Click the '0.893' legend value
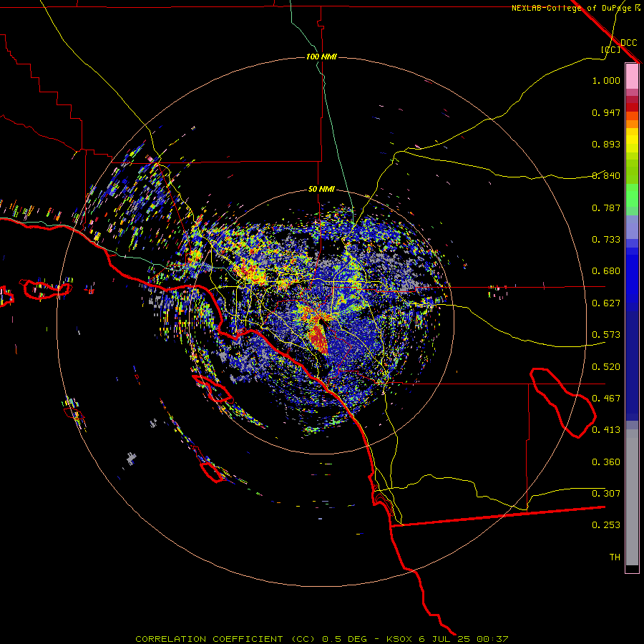 click(606, 144)
